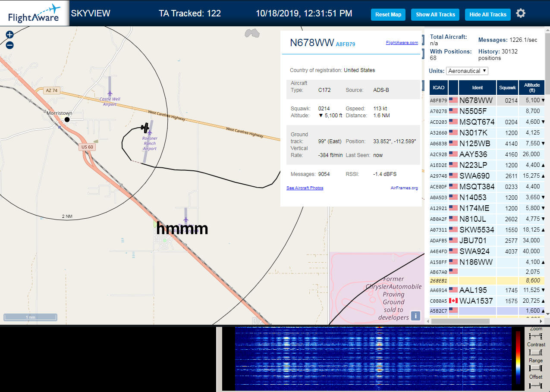Click the US flag in N125WB row

point(453,143)
